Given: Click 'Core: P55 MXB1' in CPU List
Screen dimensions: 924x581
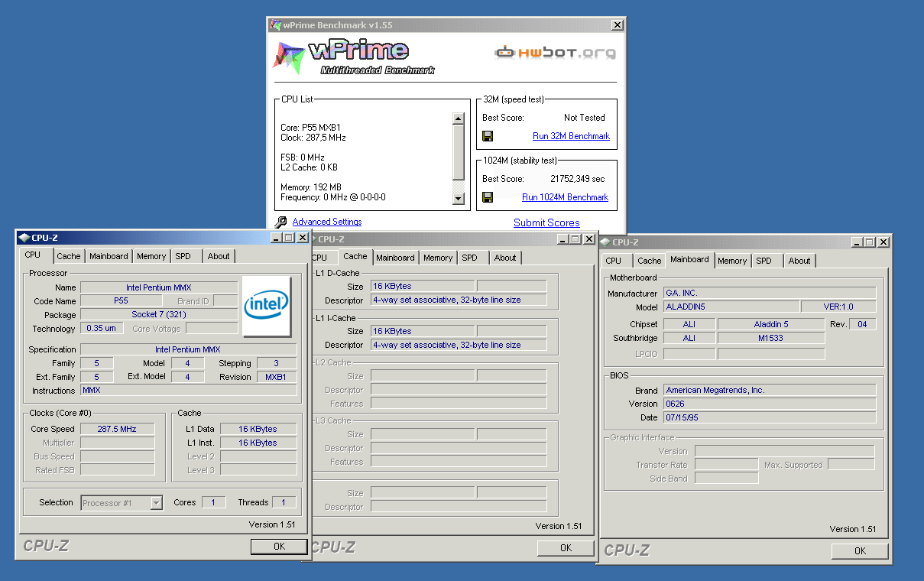Looking at the screenshot, I should coord(310,128).
